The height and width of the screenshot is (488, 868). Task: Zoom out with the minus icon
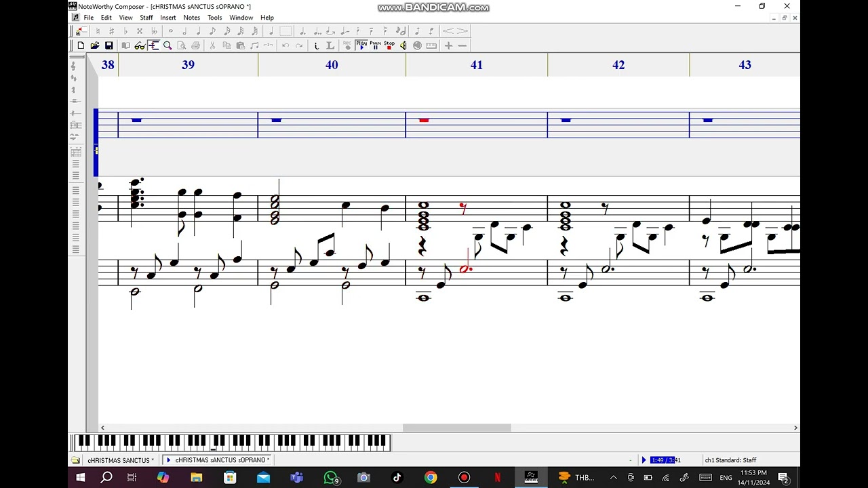[x=462, y=45]
